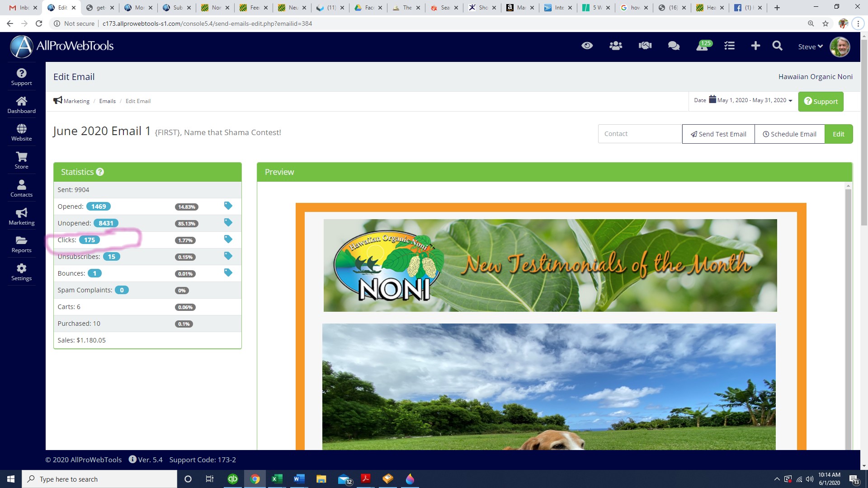Click the Unopened count badge 8431
Image resolution: width=868 pixels, height=488 pixels.
[106, 223]
